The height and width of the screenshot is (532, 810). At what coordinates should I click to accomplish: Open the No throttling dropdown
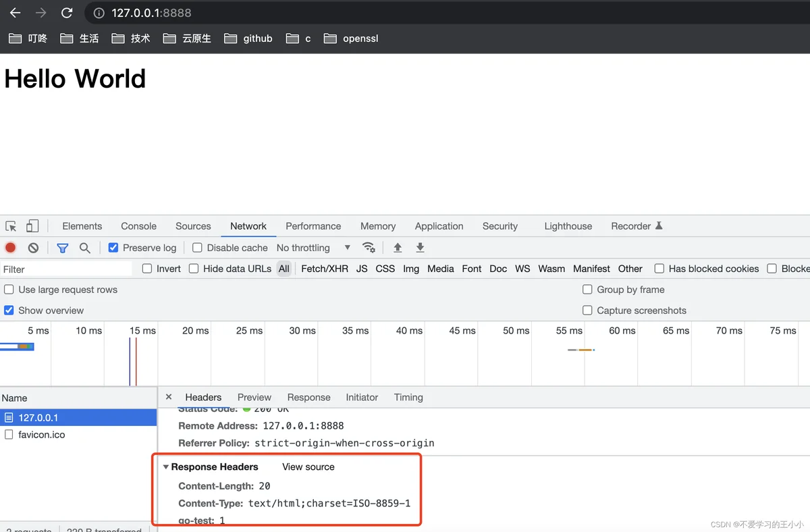pyautogui.click(x=314, y=248)
